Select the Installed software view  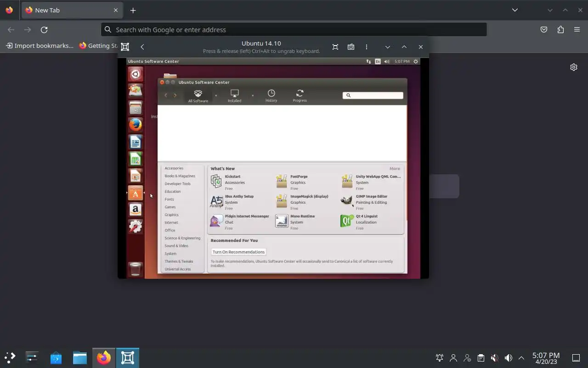pos(234,96)
